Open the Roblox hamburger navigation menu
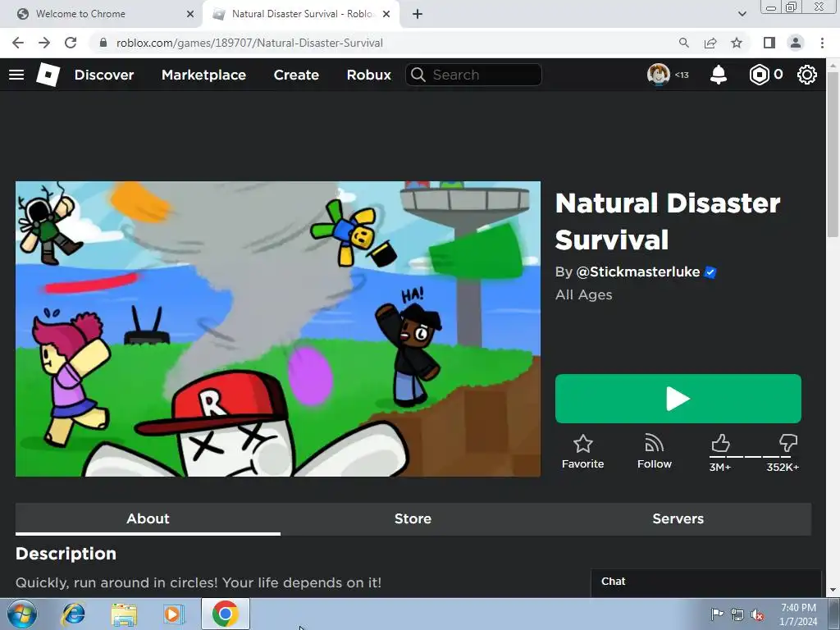This screenshot has width=840, height=630. tap(16, 75)
